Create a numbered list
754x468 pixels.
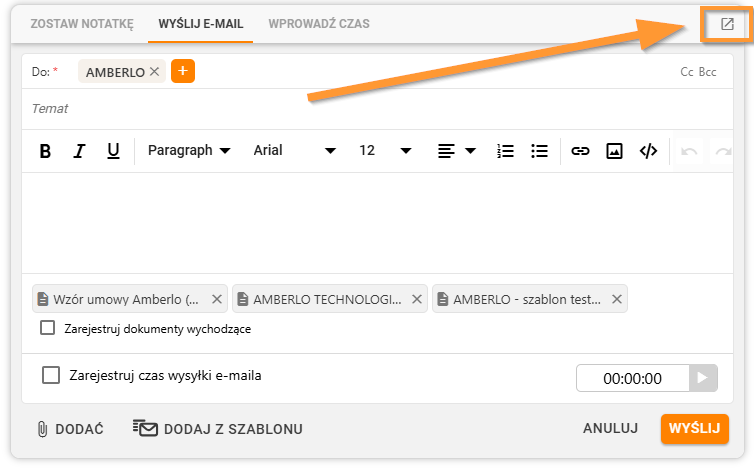[505, 151]
